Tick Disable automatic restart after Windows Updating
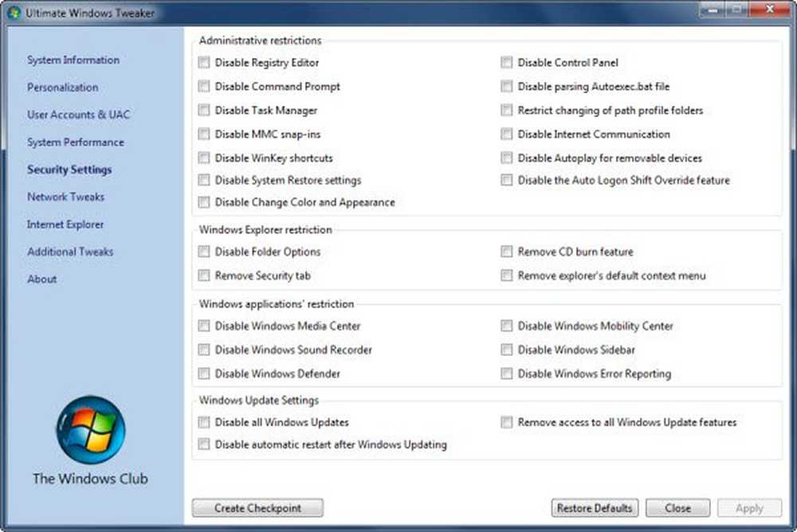Viewport: 797px width, 532px height. coord(204,444)
